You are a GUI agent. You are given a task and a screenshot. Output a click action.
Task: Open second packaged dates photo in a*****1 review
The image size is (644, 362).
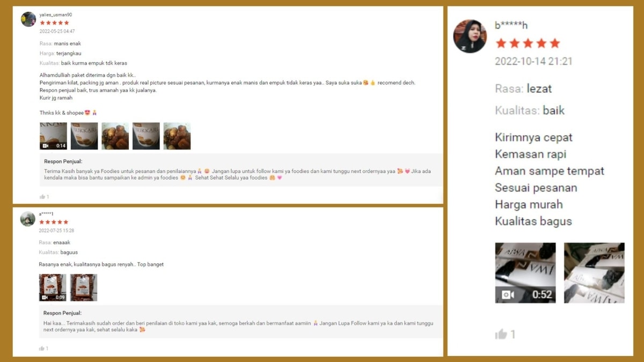point(84,288)
